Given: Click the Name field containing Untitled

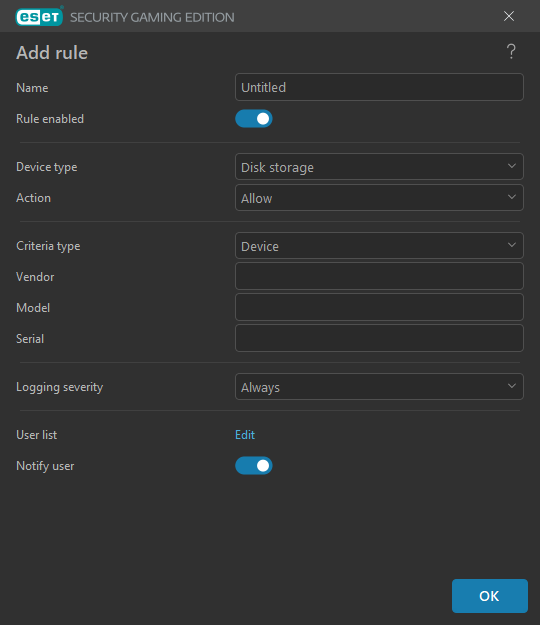Looking at the screenshot, I should pos(379,87).
